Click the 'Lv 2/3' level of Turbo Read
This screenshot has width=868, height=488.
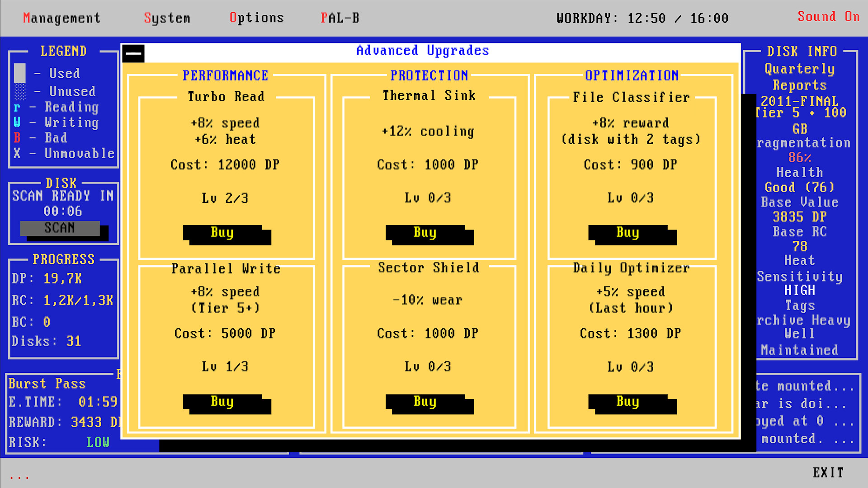pos(225,198)
